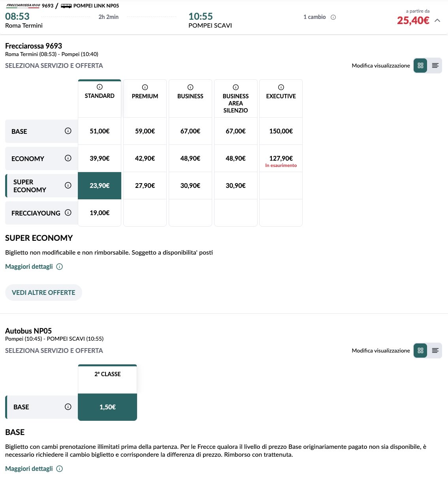448x480 pixels.
Task: Select grid view for Frecciarossa offers
Action: tap(420, 66)
